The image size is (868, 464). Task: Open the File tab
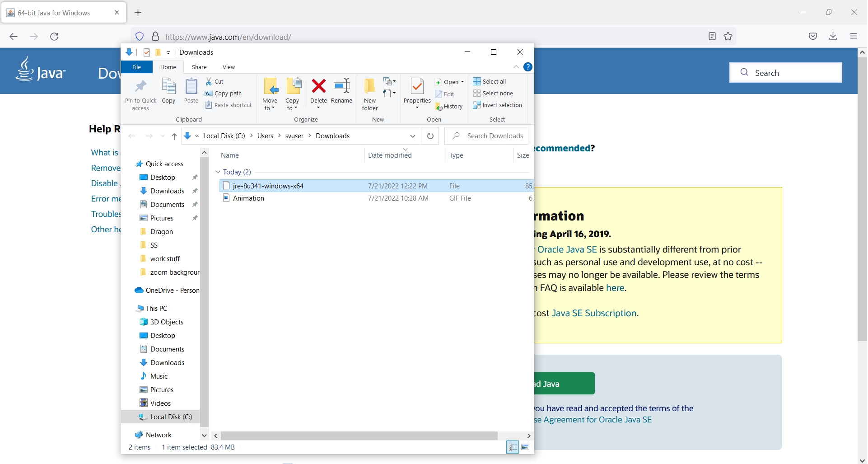136,67
